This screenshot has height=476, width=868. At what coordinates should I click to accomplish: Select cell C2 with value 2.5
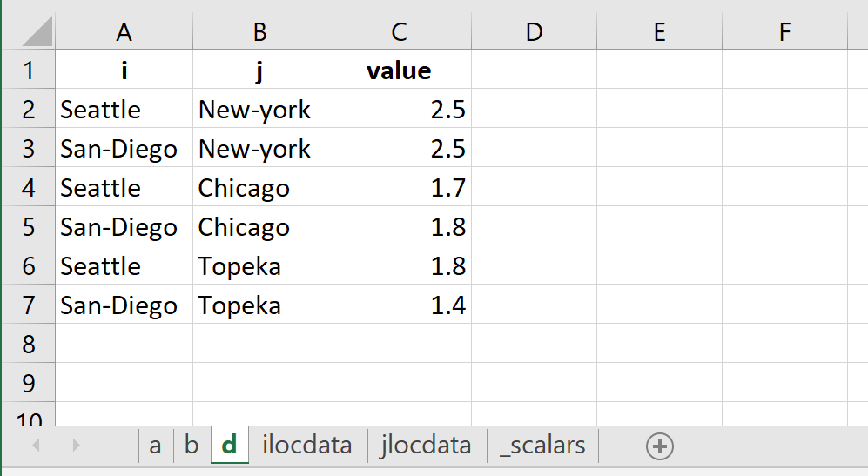399,109
